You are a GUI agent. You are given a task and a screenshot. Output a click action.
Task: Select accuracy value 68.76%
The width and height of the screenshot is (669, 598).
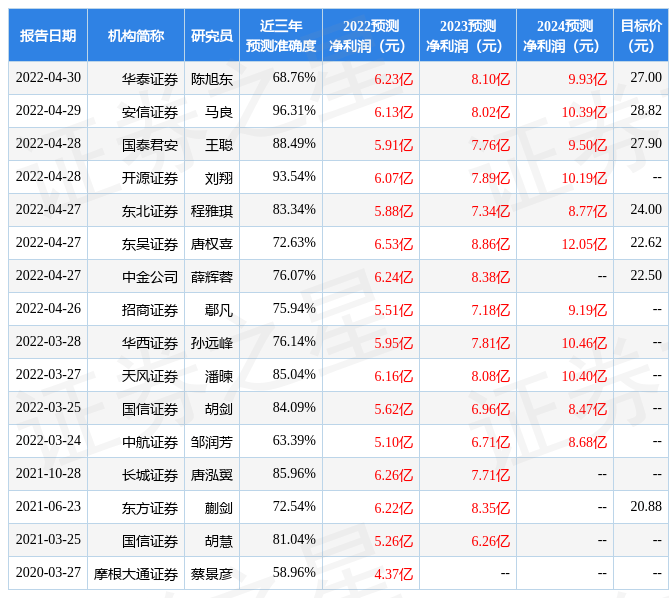point(294,78)
